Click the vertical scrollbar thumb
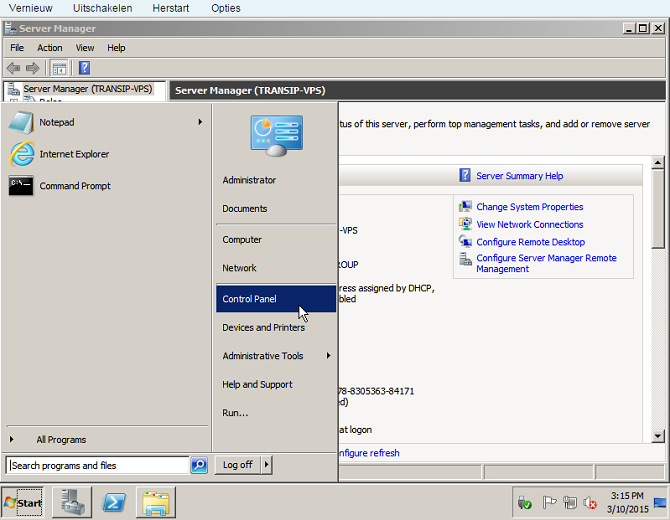 (x=658, y=209)
